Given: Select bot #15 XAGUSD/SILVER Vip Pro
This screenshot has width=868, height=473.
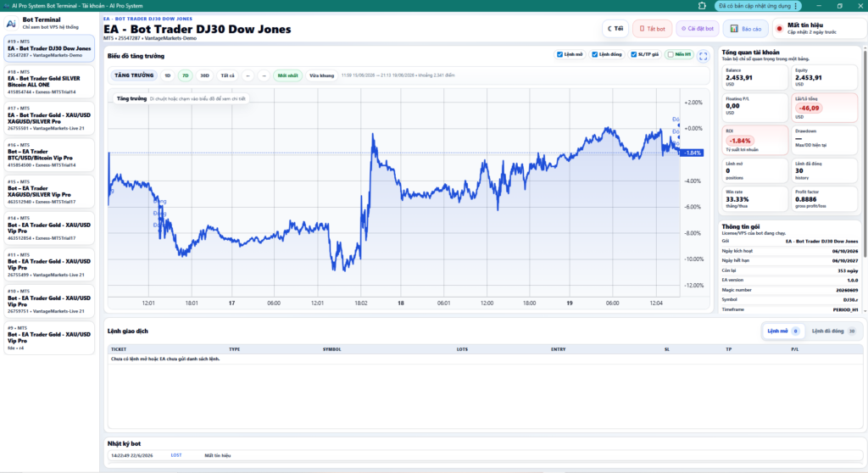Looking at the screenshot, I should tap(49, 192).
